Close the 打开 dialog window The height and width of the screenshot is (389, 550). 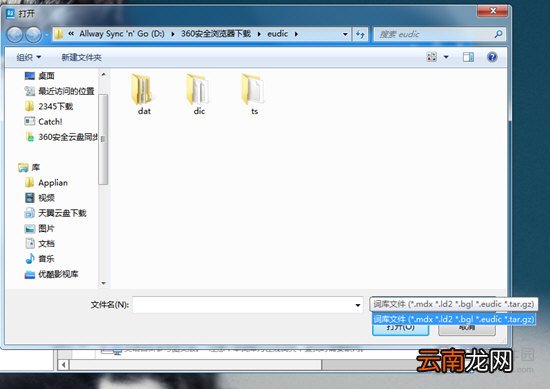click(492, 11)
